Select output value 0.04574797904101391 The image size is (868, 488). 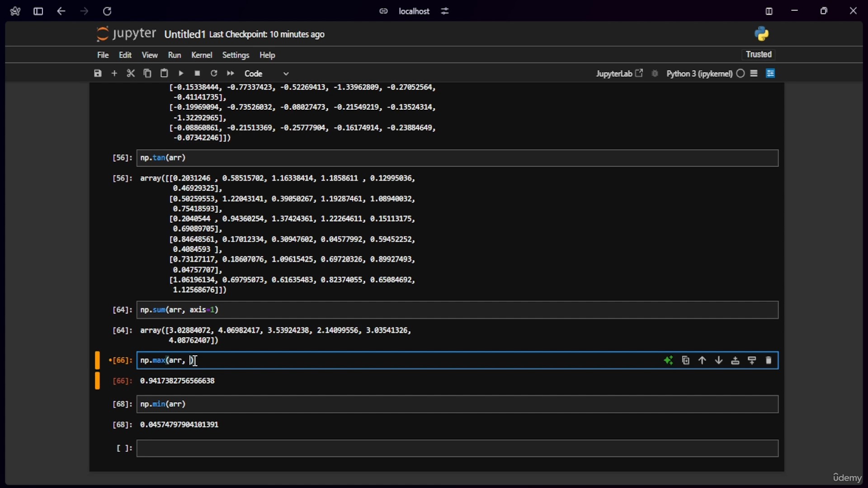point(179,425)
